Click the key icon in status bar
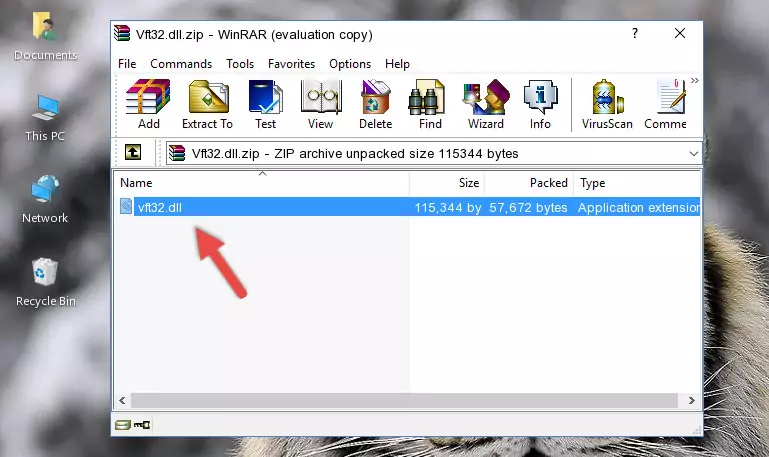Viewport: 769px width, 457px height. coord(142,425)
